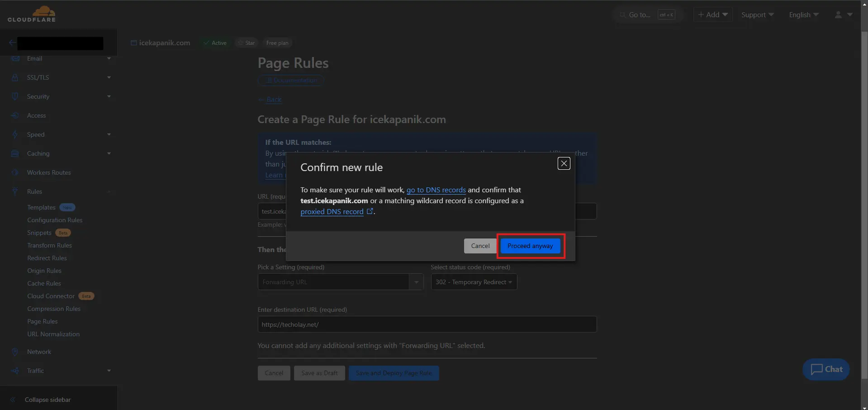Click the Active status badge
Image resolution: width=868 pixels, height=410 pixels.
point(215,43)
